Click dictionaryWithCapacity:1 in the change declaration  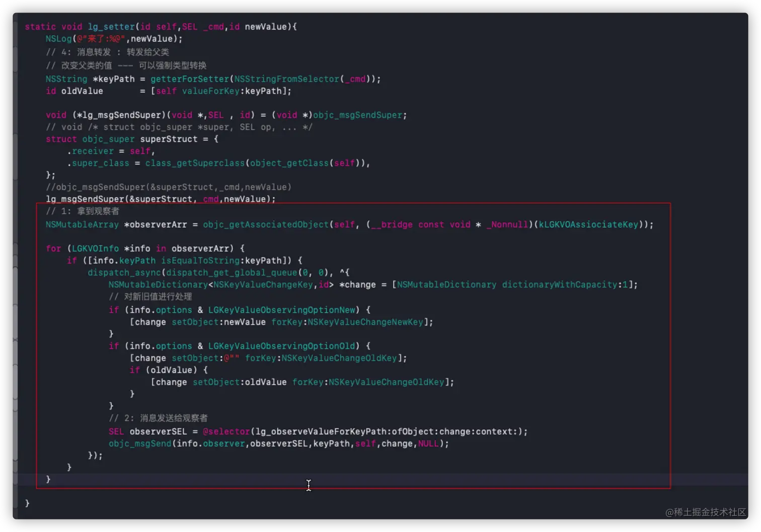click(565, 285)
